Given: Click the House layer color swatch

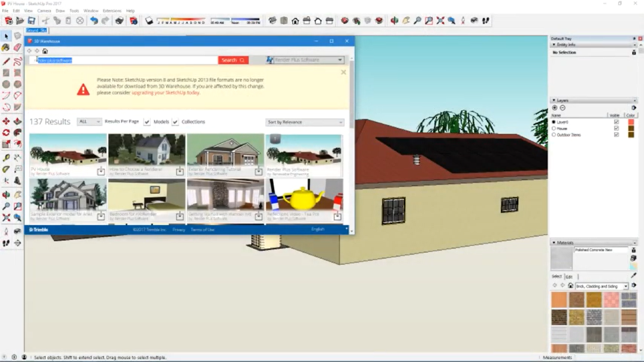Looking at the screenshot, I should point(631,128).
